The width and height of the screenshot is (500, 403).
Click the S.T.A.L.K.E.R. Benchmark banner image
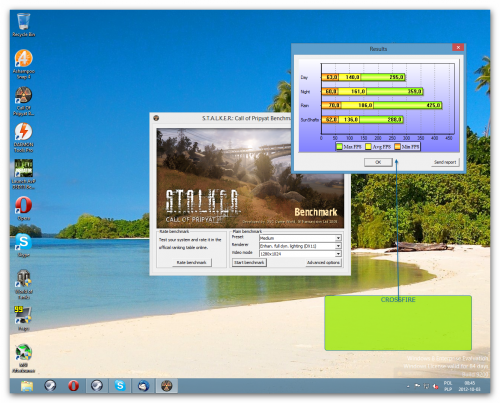pyautogui.click(x=250, y=178)
